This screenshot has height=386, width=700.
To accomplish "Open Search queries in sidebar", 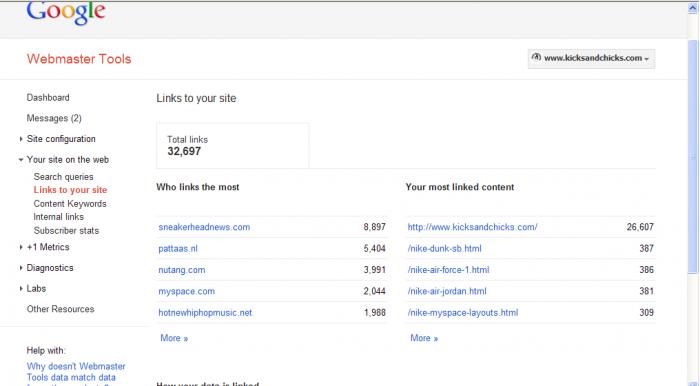I will pyautogui.click(x=63, y=177).
